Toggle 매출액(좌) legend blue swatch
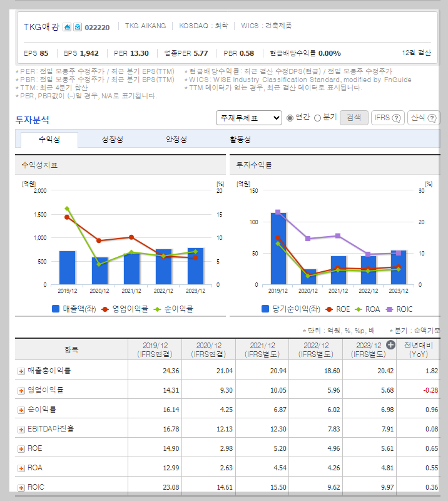The width and height of the screenshot is (448, 501). (x=56, y=309)
